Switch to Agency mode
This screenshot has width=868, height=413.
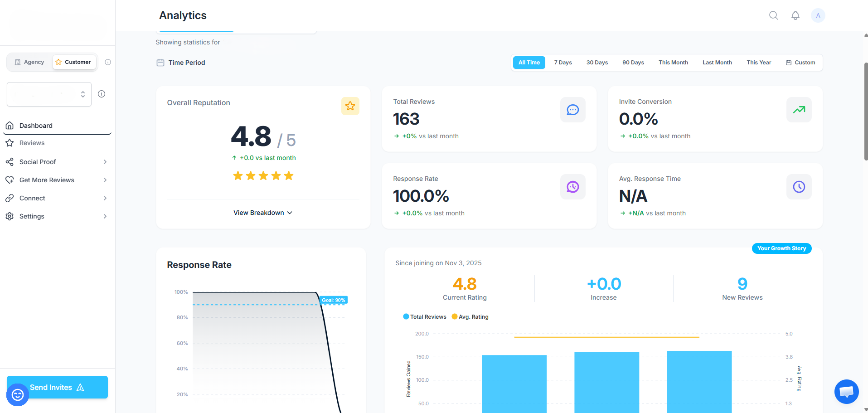(x=29, y=62)
